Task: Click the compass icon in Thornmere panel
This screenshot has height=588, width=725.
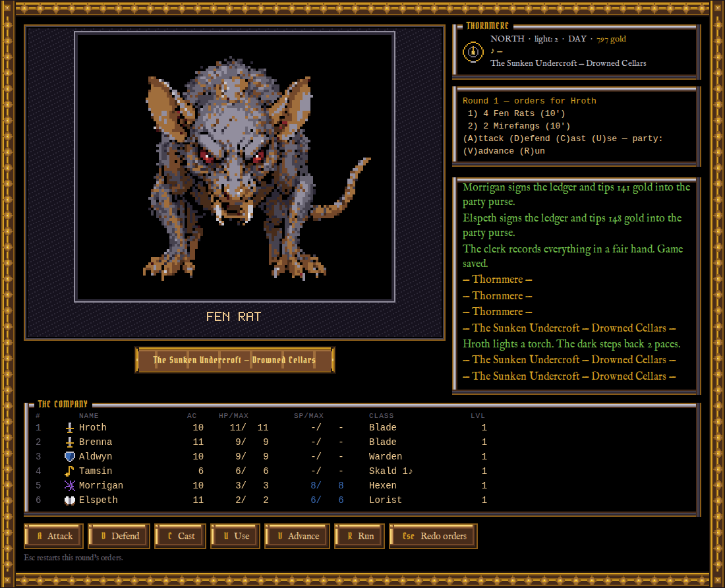Action: coord(473,51)
